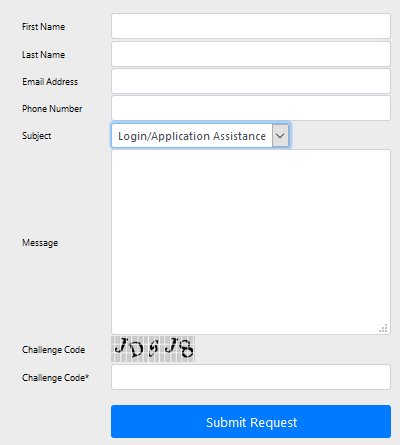Click the First Name label

click(x=43, y=27)
